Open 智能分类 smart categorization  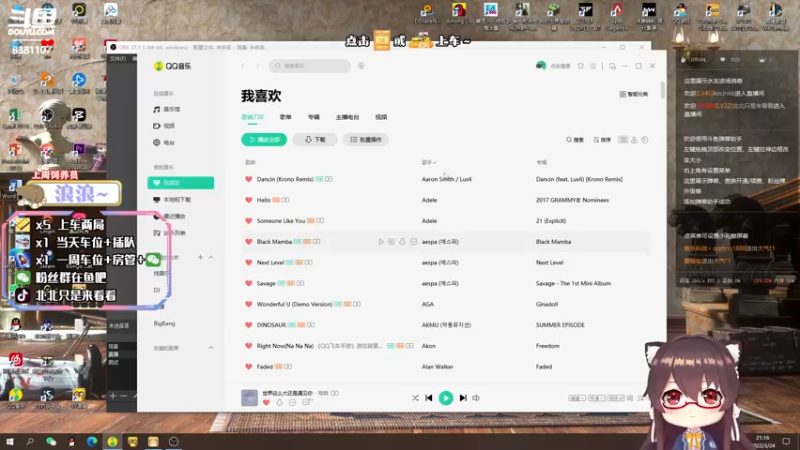tap(634, 94)
